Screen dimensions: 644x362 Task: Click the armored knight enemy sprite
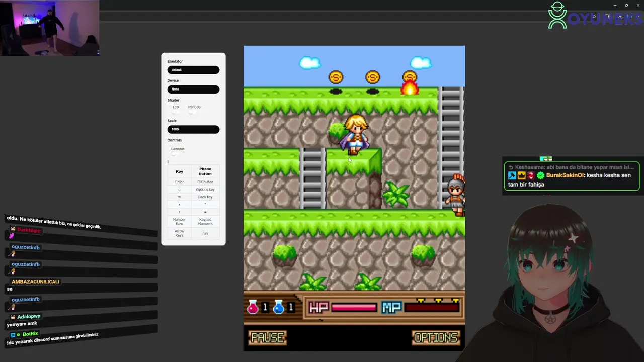click(x=456, y=195)
